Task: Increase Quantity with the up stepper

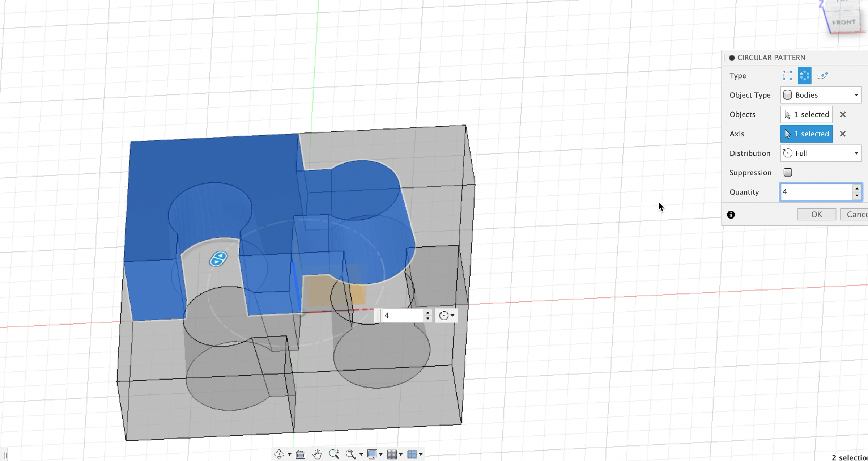Action: [x=857, y=188]
